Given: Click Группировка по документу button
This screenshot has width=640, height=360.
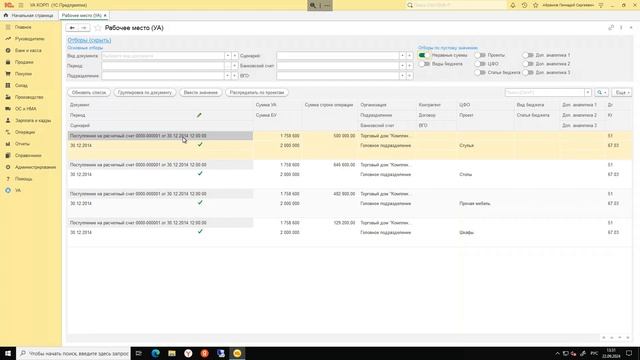Looking at the screenshot, I should click(145, 93).
